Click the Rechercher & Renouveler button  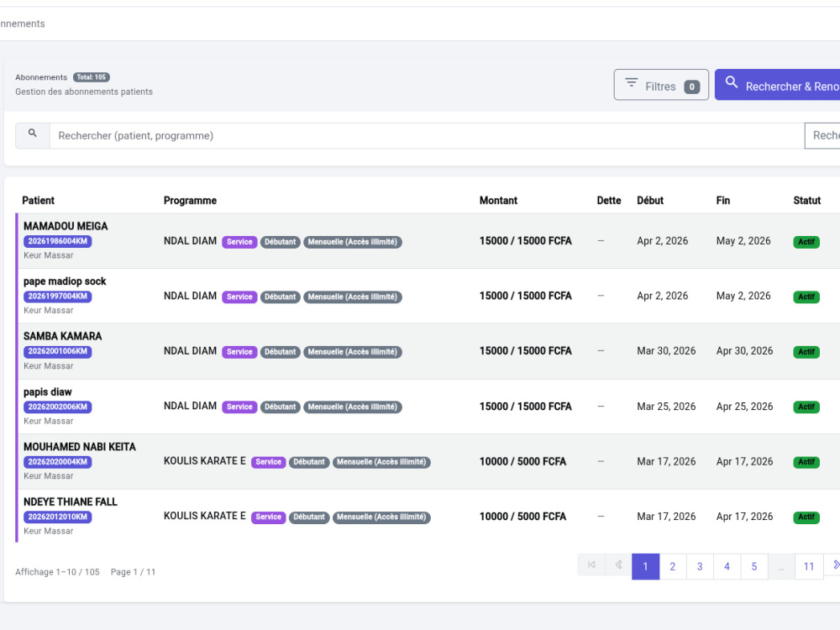click(777, 85)
